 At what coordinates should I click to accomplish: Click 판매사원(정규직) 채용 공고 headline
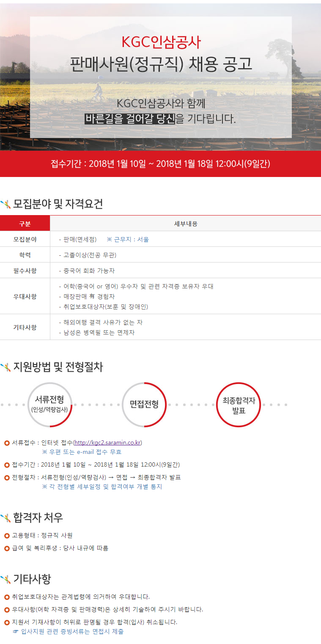(161, 64)
